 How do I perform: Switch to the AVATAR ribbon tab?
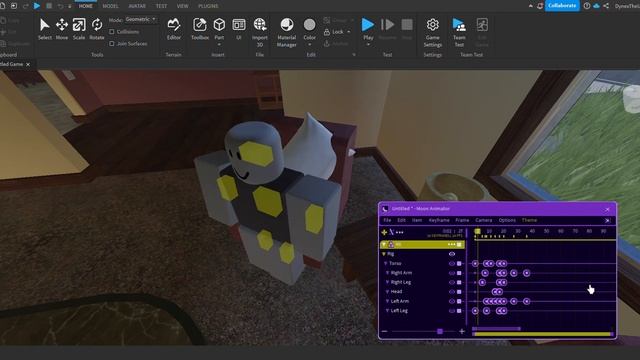[x=137, y=6]
